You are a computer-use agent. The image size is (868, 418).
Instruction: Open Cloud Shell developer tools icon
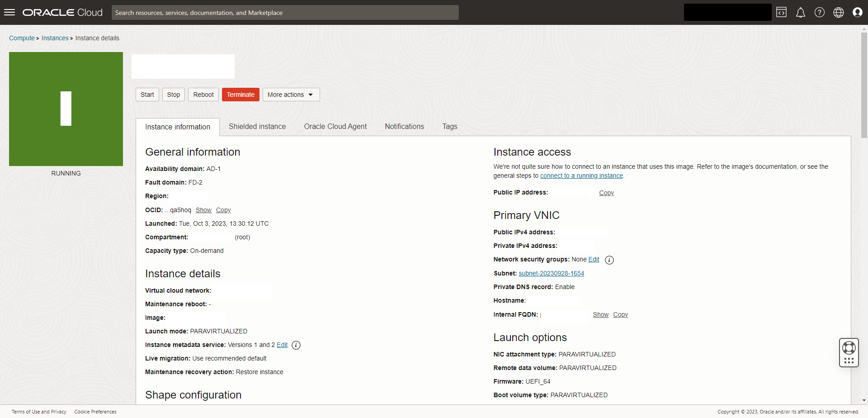[x=781, y=12]
